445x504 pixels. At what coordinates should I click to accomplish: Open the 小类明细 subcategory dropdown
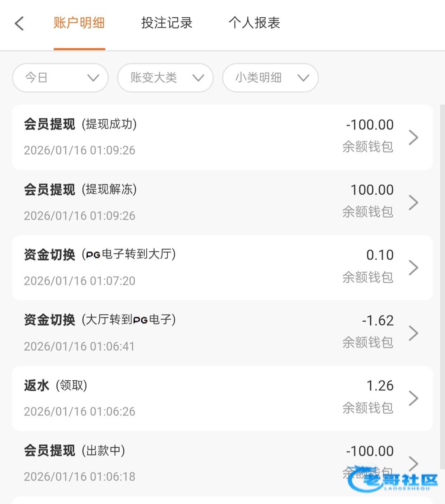coord(270,77)
